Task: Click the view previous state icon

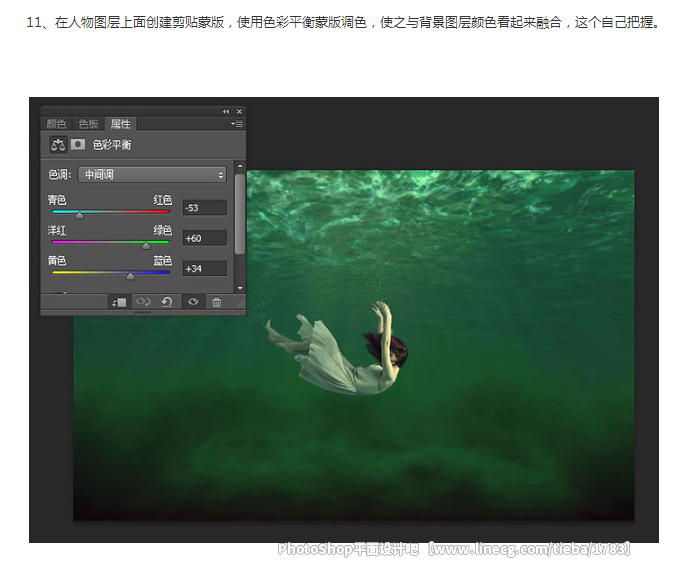Action: click(143, 302)
